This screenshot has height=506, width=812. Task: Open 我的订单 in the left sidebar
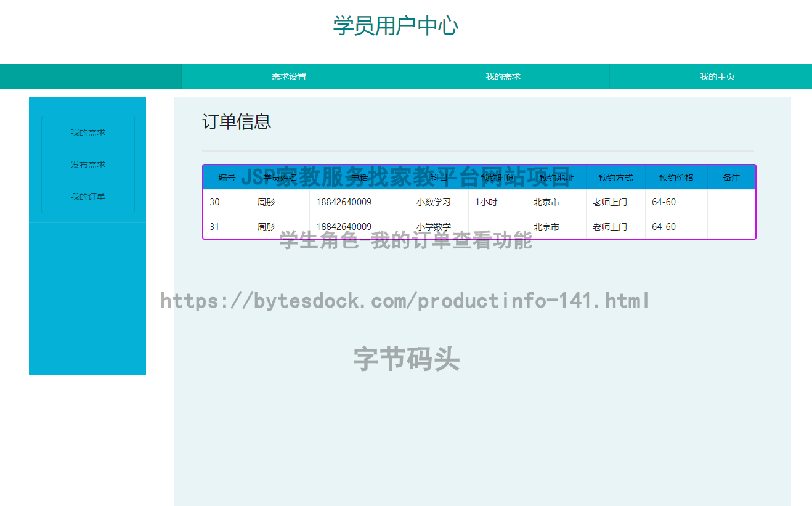pyautogui.click(x=88, y=197)
